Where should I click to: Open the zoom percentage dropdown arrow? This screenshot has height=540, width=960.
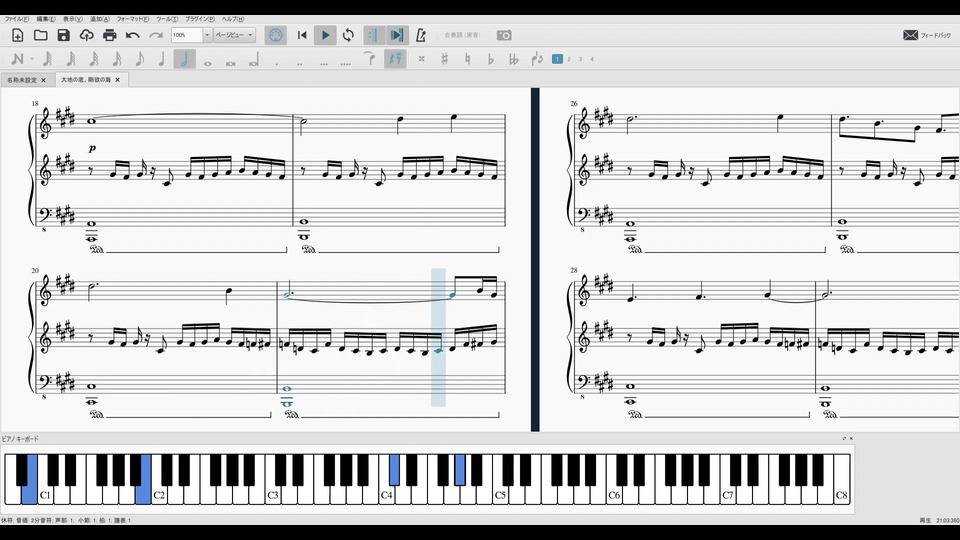click(x=207, y=35)
